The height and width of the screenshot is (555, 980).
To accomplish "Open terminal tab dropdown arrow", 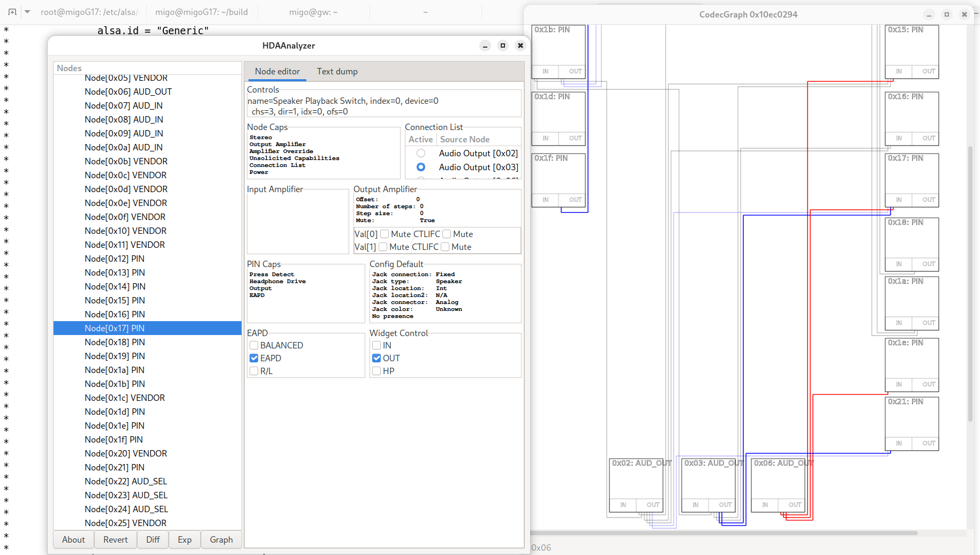I will (27, 12).
